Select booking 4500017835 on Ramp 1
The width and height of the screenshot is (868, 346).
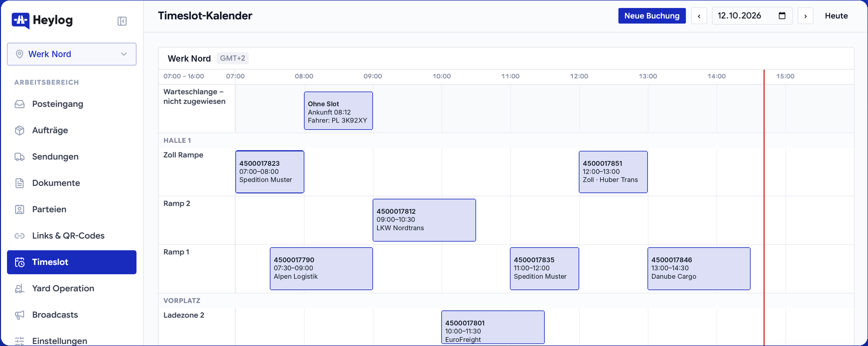(x=544, y=268)
